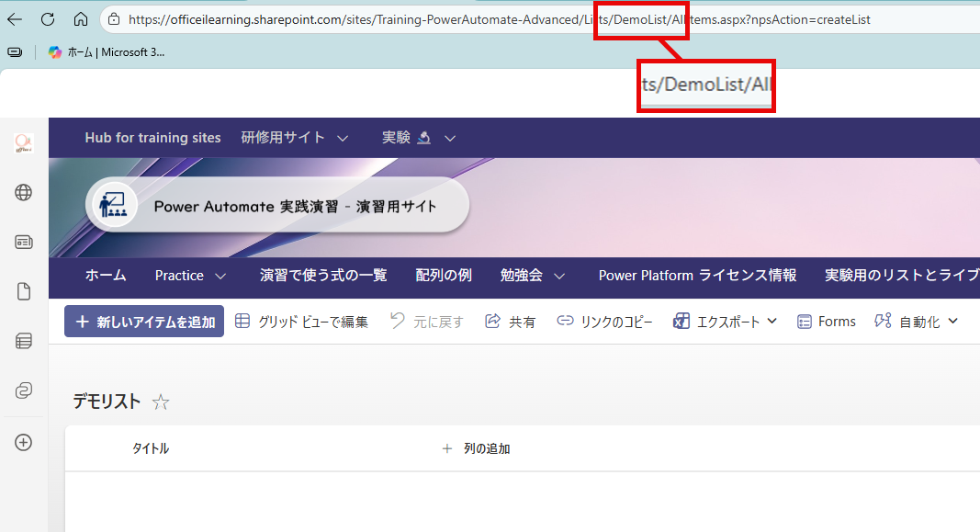Open the ホーム navigation item
The width and height of the screenshot is (980, 532).
click(106, 276)
